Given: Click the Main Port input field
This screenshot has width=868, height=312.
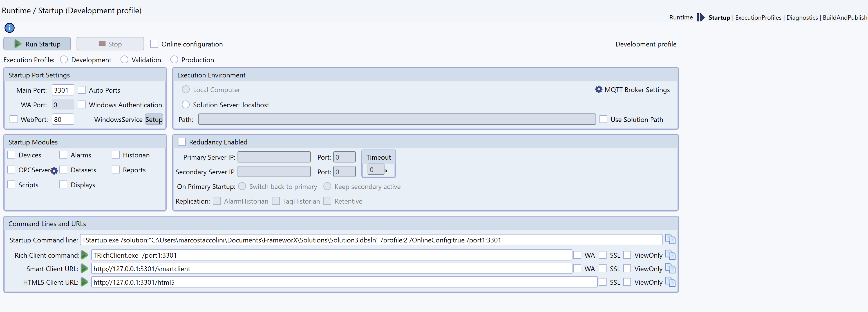Looking at the screenshot, I should pyautogui.click(x=63, y=90).
